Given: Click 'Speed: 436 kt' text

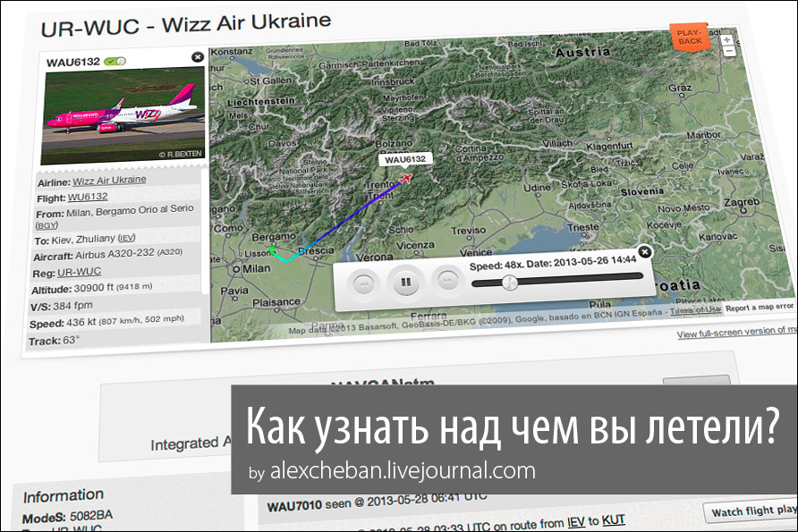Looking at the screenshot, I should [106, 322].
